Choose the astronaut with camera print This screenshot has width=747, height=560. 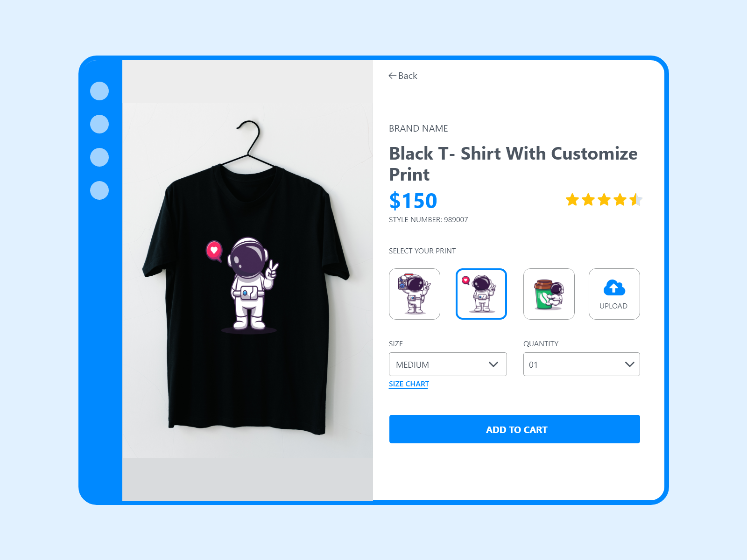pyautogui.click(x=415, y=294)
